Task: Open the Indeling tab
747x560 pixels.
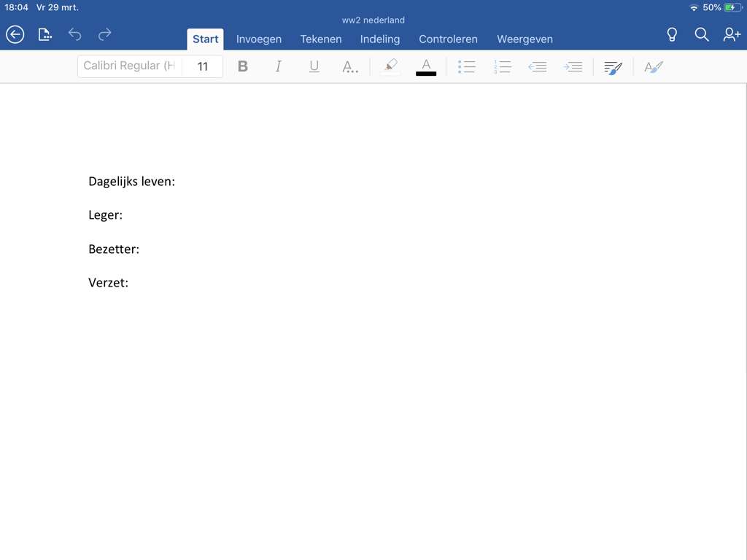Action: click(x=380, y=39)
